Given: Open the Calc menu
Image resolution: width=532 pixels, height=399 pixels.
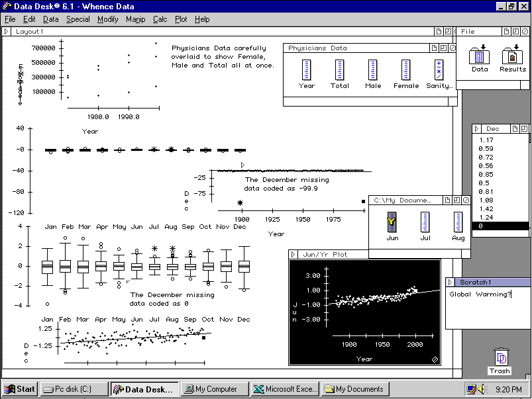Looking at the screenshot, I should tap(160, 19).
